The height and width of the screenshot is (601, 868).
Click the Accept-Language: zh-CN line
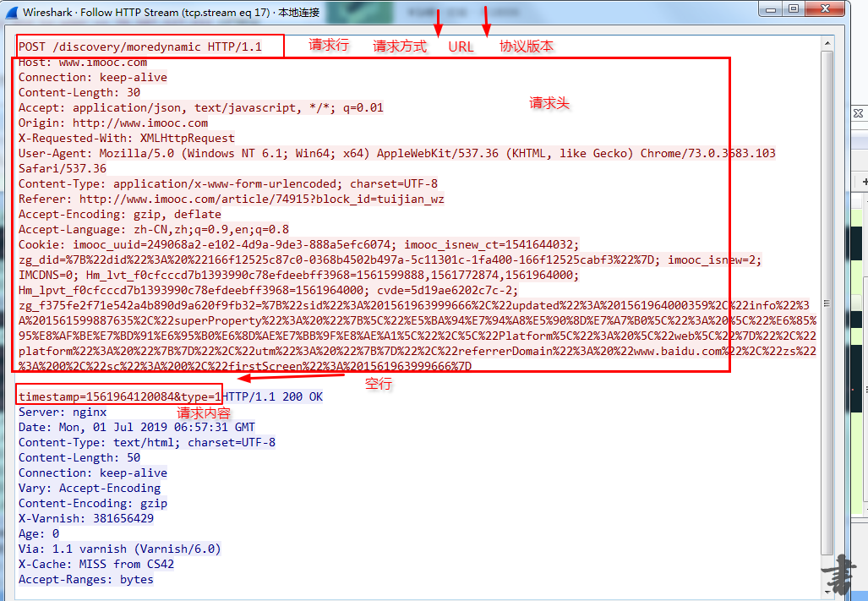153,229
